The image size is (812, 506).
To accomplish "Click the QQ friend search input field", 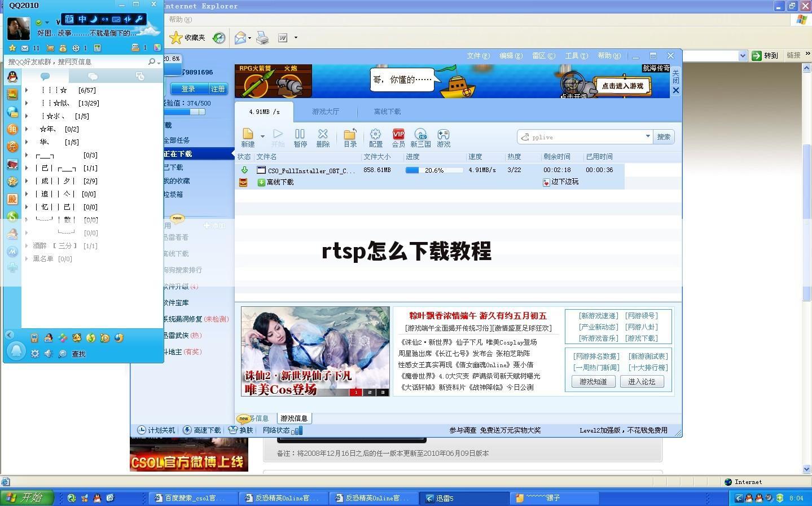I will click(76, 61).
